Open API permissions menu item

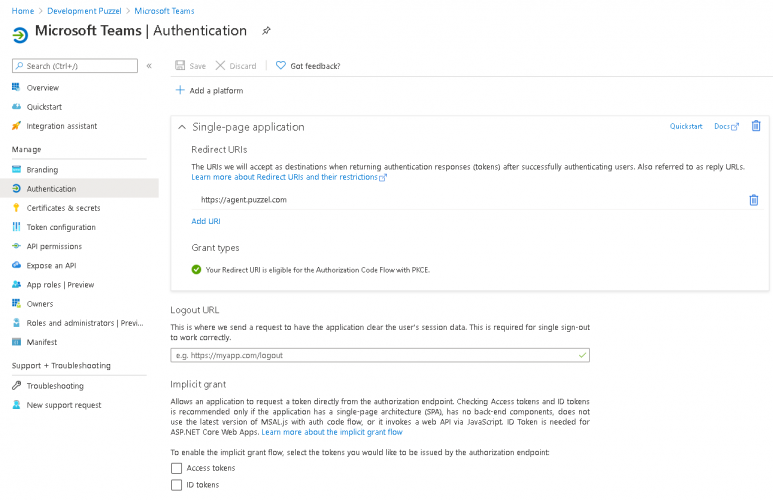(x=54, y=247)
